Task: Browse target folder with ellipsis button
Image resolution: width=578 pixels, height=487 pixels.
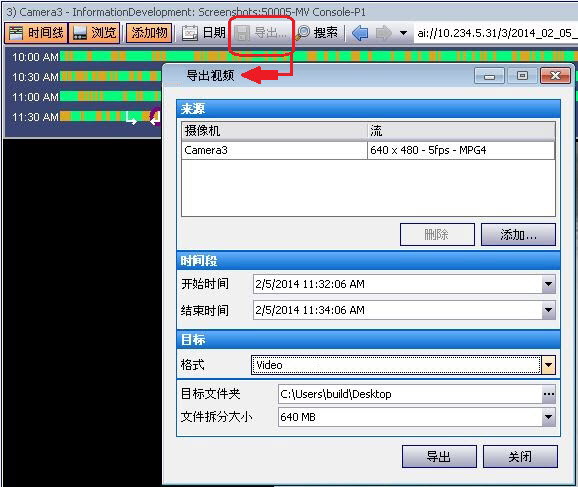Action: (549, 394)
